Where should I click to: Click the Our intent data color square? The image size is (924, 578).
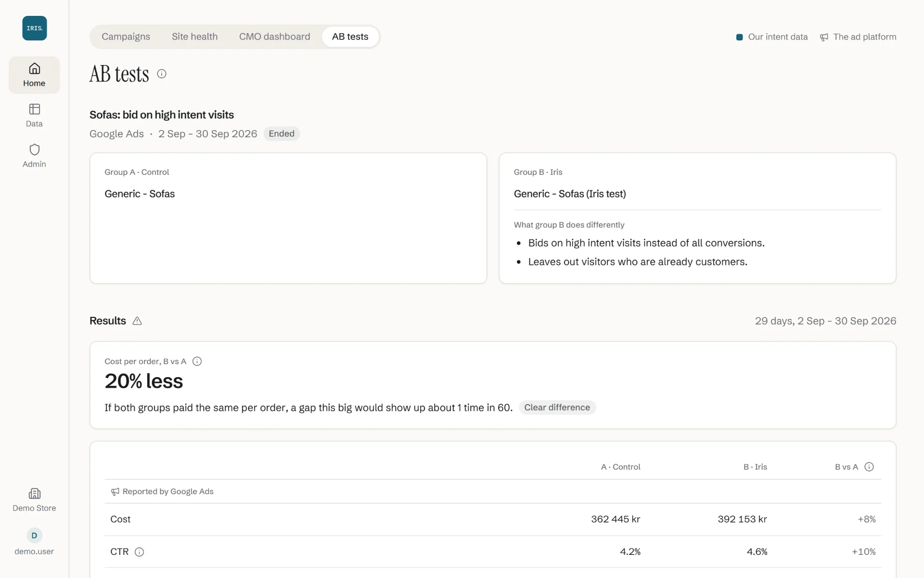740,37
